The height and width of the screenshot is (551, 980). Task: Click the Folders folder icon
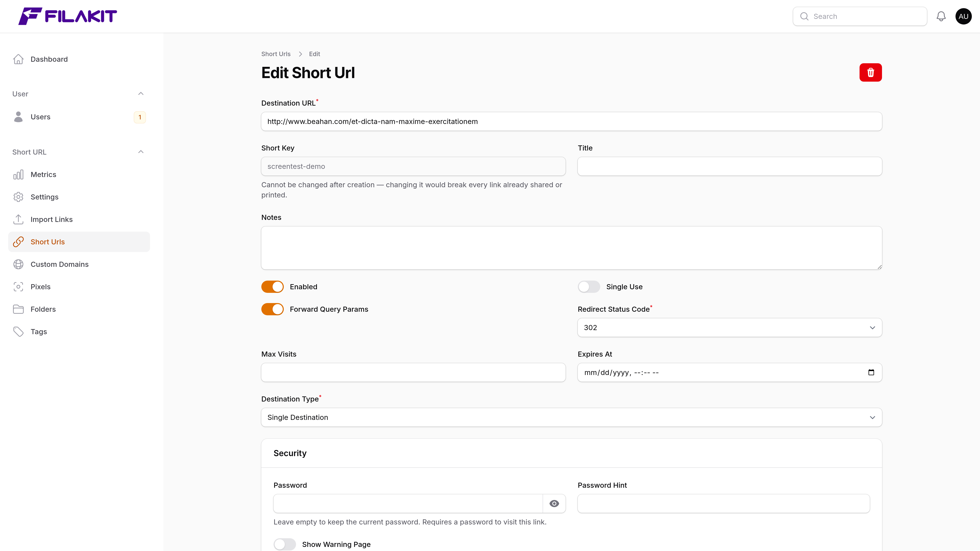tap(18, 309)
